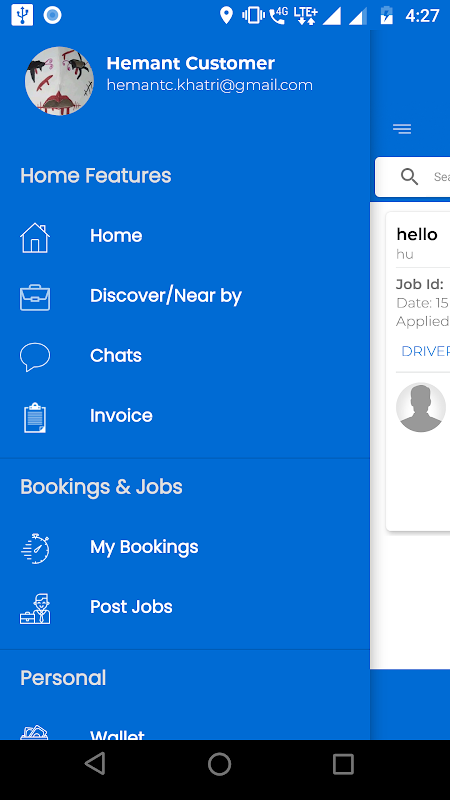
Task: Tap the briefcase icon for Discover/Near by
Action: pyautogui.click(x=35, y=297)
